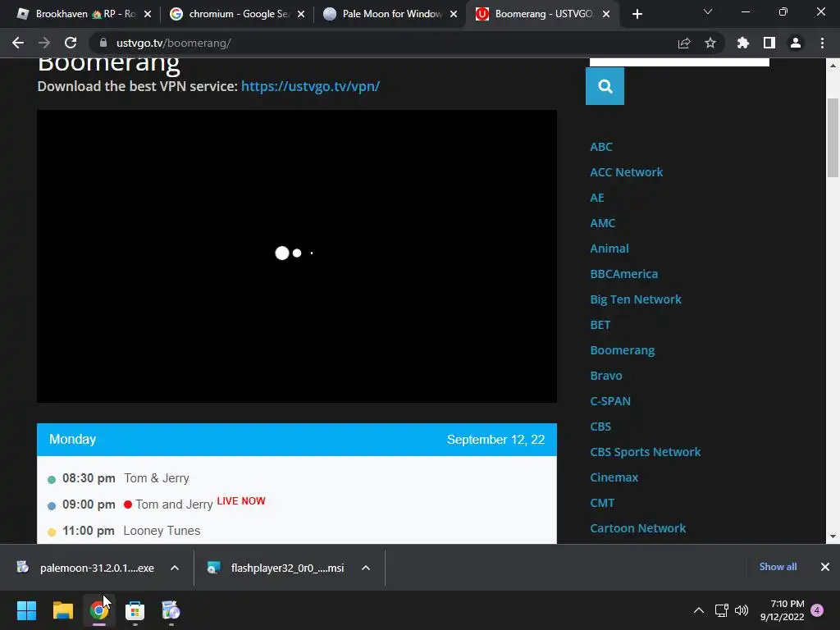Close the chromium Google Search tab

tap(301, 14)
